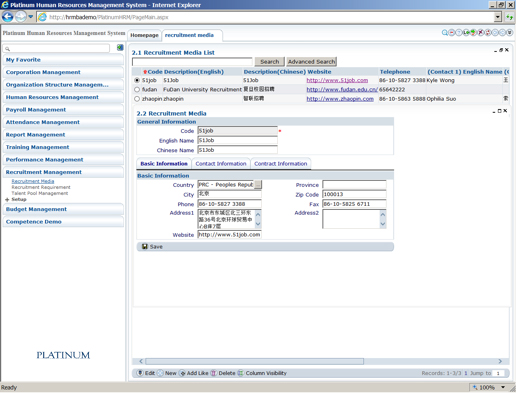The height and width of the screenshot is (393, 516).
Task: Click the question mark help icon
Action: (459, 33)
